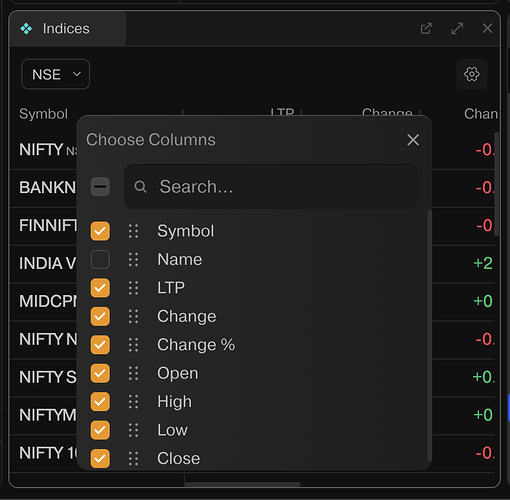
Task: Grab the drag handle beside Symbol
Action: (x=133, y=231)
